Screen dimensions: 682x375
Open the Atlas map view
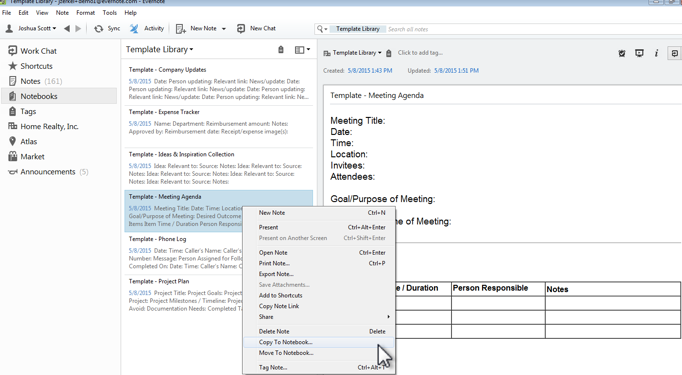[x=23, y=141]
